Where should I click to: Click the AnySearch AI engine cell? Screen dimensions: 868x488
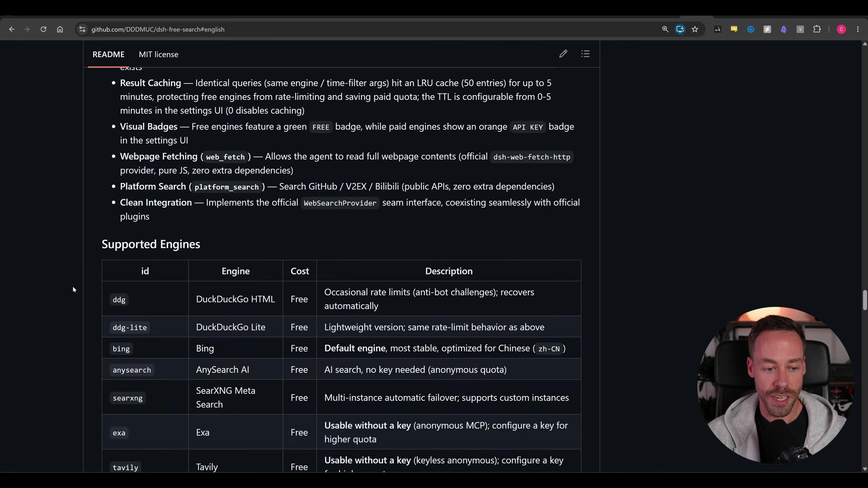click(x=236, y=369)
